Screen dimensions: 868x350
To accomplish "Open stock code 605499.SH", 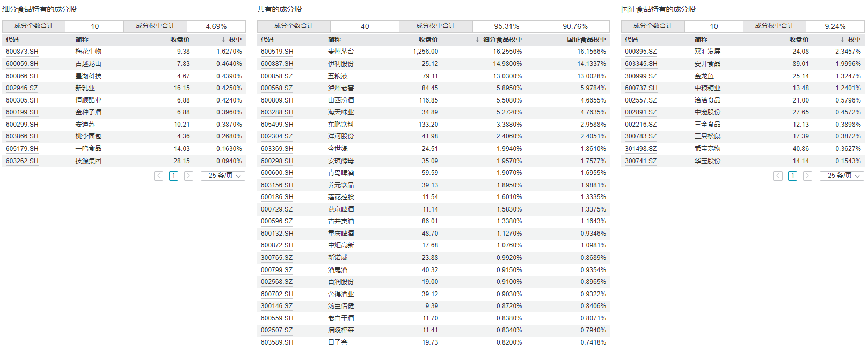I will click(277, 125).
